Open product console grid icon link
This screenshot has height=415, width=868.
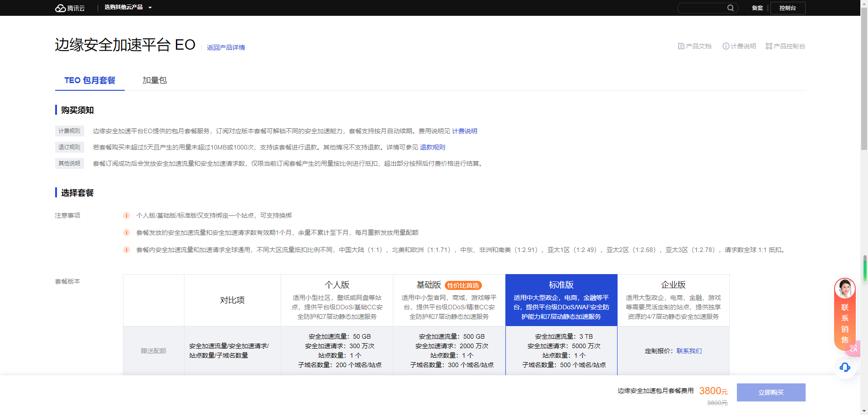(769, 46)
